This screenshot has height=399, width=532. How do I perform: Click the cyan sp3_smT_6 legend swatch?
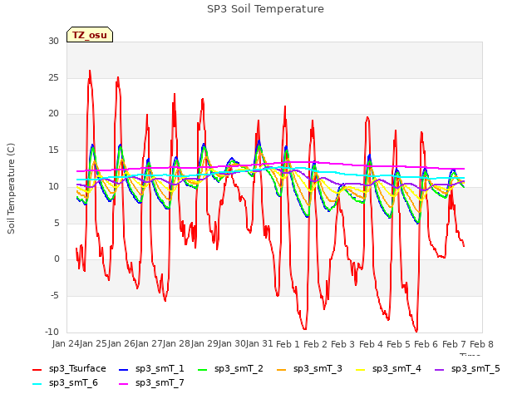[x=37, y=384]
